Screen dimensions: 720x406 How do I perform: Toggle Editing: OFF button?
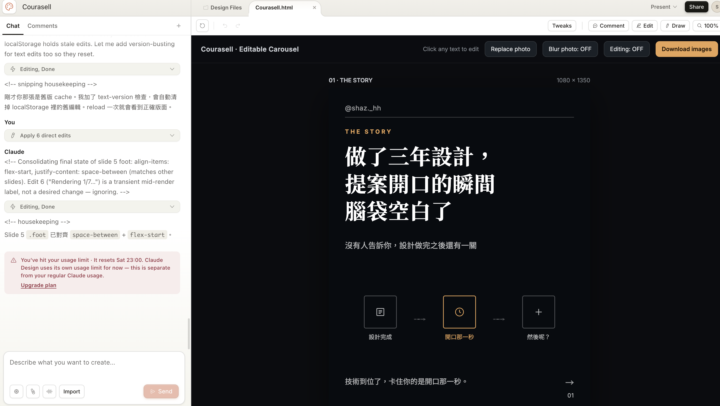(626, 49)
